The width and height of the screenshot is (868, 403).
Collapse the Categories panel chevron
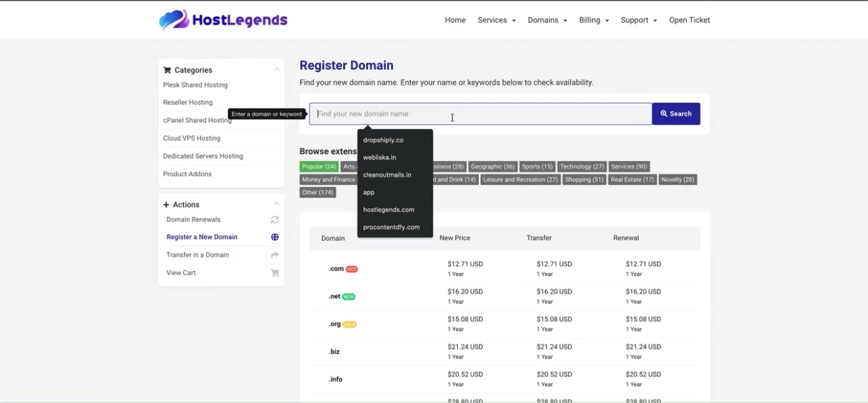click(276, 69)
